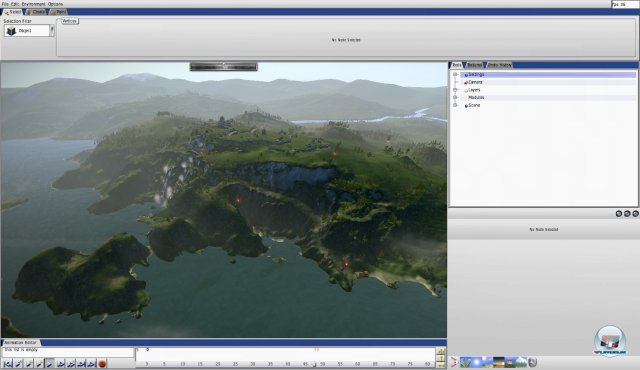This screenshot has width=640, height=370.
Task: Expand the Modules tree node
Action: point(455,97)
